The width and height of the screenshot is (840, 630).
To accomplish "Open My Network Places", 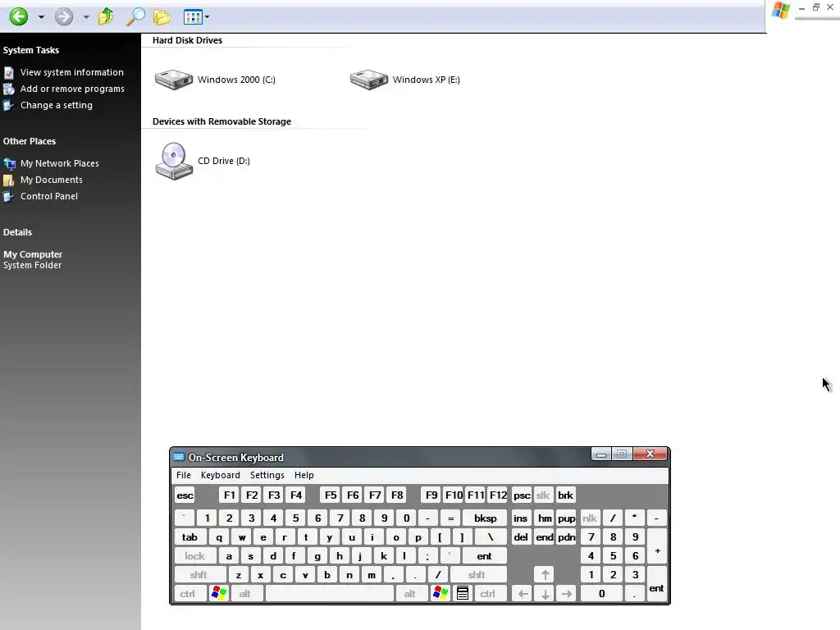I will (x=59, y=163).
